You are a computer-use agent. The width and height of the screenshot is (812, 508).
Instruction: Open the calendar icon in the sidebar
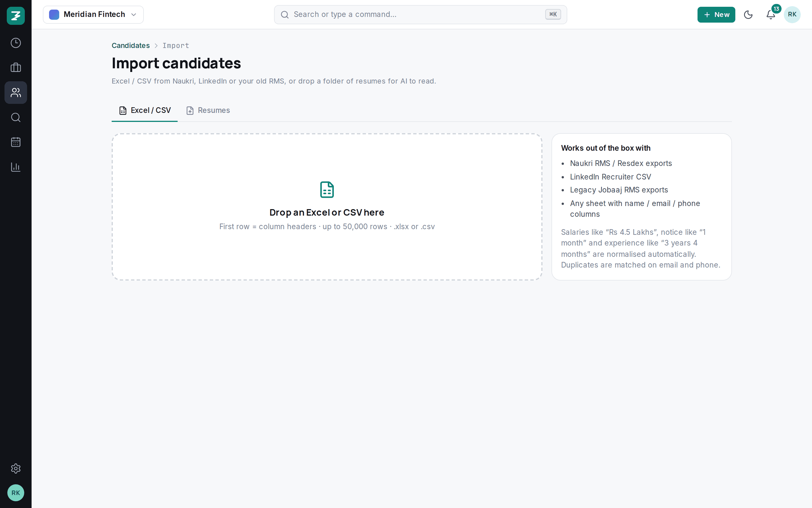click(x=16, y=142)
